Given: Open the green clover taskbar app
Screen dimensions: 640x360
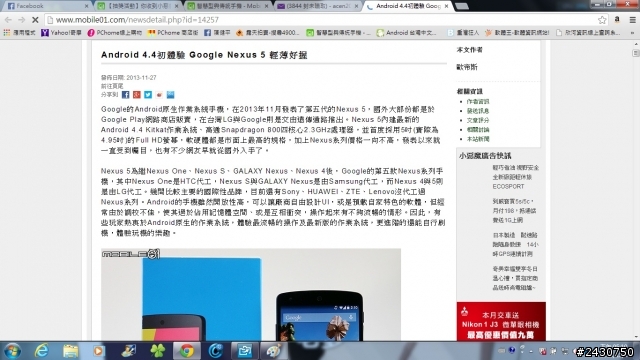Looking at the screenshot, I should tap(158, 351).
